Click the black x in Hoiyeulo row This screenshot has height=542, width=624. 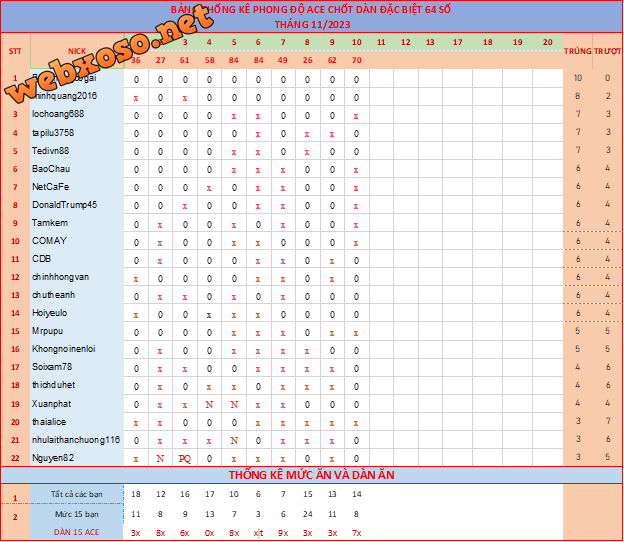tap(209, 315)
